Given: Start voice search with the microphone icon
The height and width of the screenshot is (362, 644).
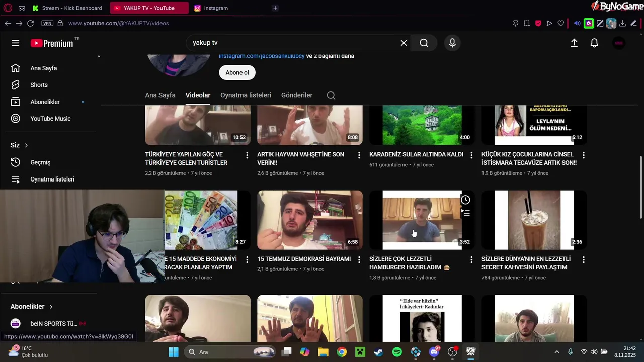Looking at the screenshot, I should 452,43.
